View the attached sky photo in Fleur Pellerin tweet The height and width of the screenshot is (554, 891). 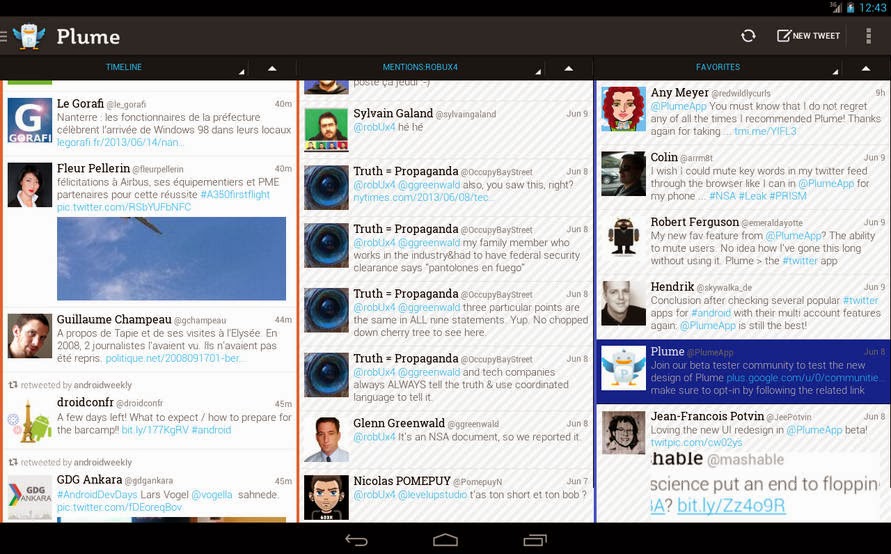[171, 259]
